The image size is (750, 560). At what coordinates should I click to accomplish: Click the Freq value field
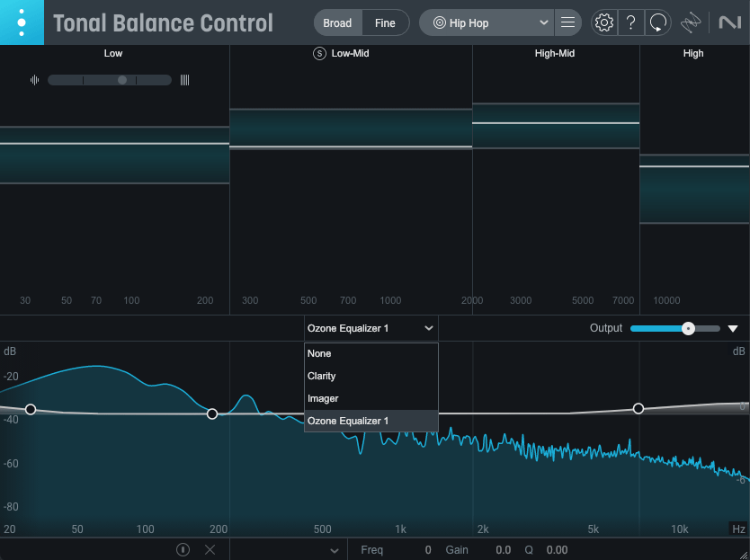click(428, 550)
